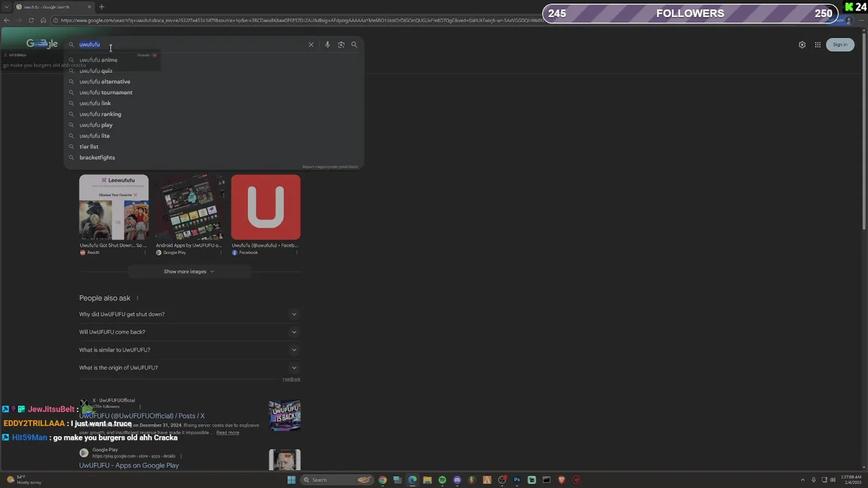Open the People also ask options menu

[x=137, y=298]
